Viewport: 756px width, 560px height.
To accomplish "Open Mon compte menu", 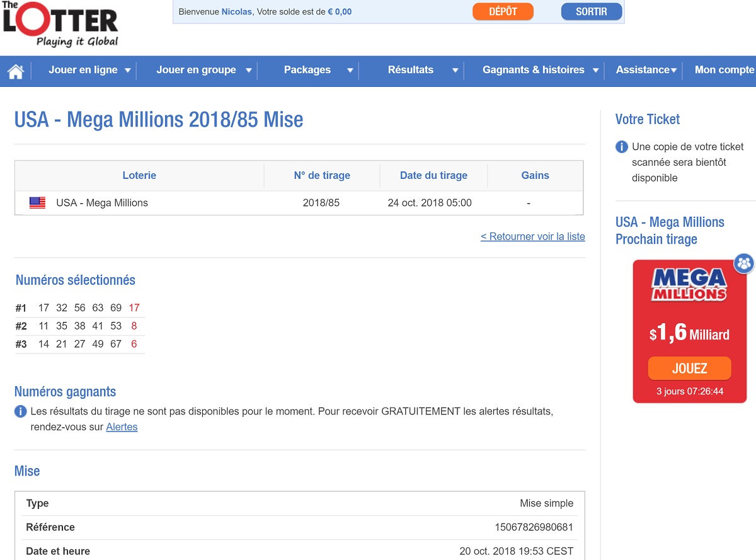I will [x=724, y=70].
